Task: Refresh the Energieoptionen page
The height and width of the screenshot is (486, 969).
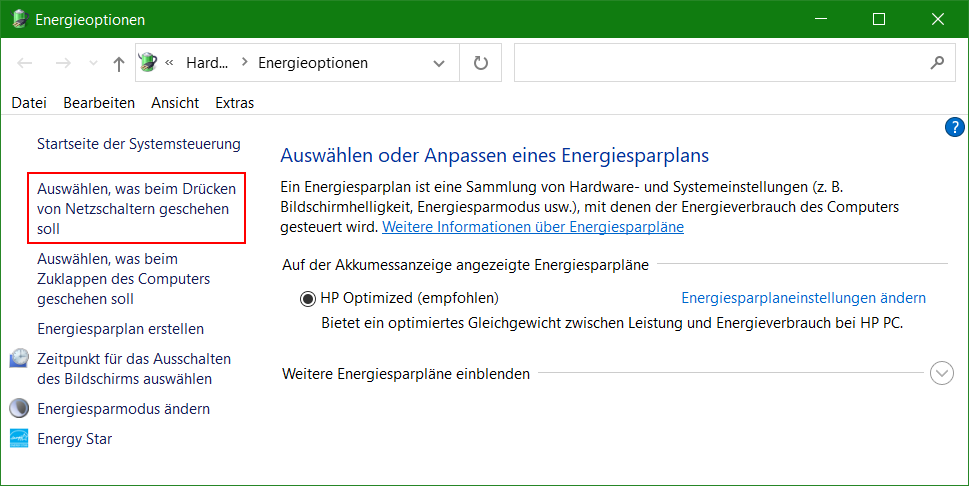Action: point(480,63)
